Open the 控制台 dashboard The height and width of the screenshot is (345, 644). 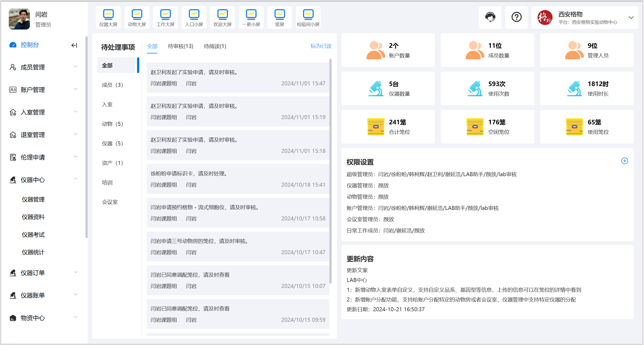coord(29,45)
